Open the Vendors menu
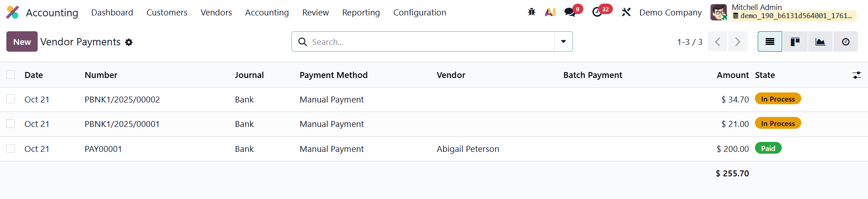Image resolution: width=868 pixels, height=199 pixels. click(216, 13)
